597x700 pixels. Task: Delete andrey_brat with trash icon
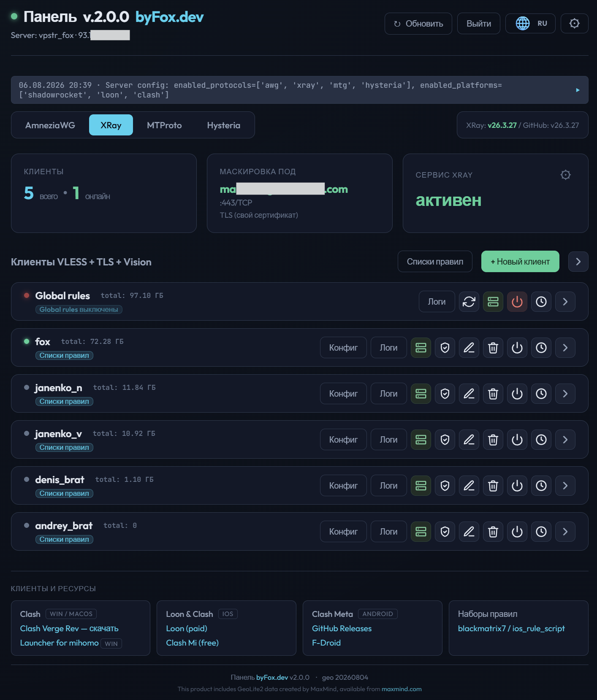click(x=493, y=532)
